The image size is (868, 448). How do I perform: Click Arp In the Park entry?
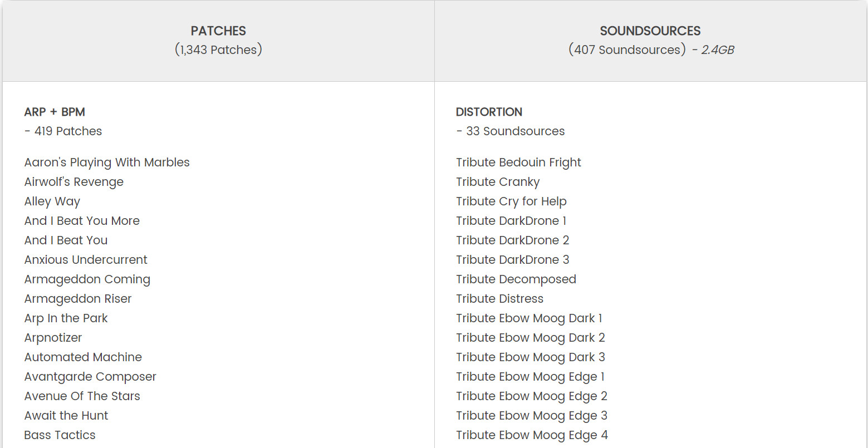click(x=66, y=318)
